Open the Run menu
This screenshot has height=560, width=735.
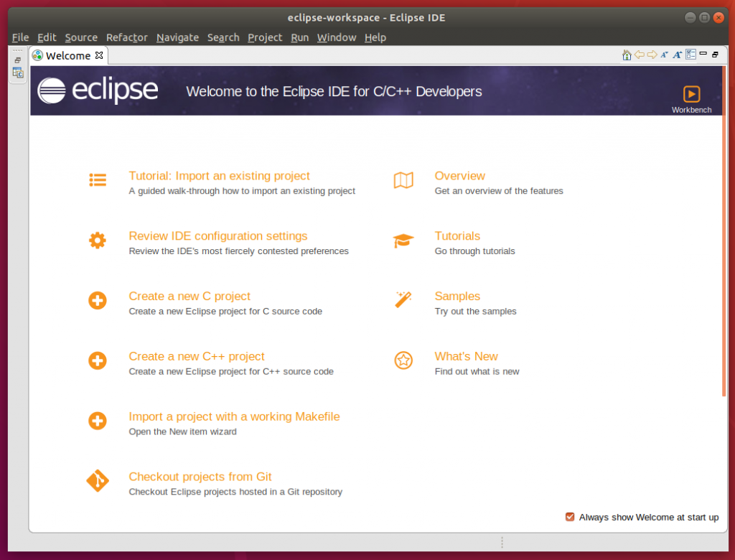pos(299,37)
